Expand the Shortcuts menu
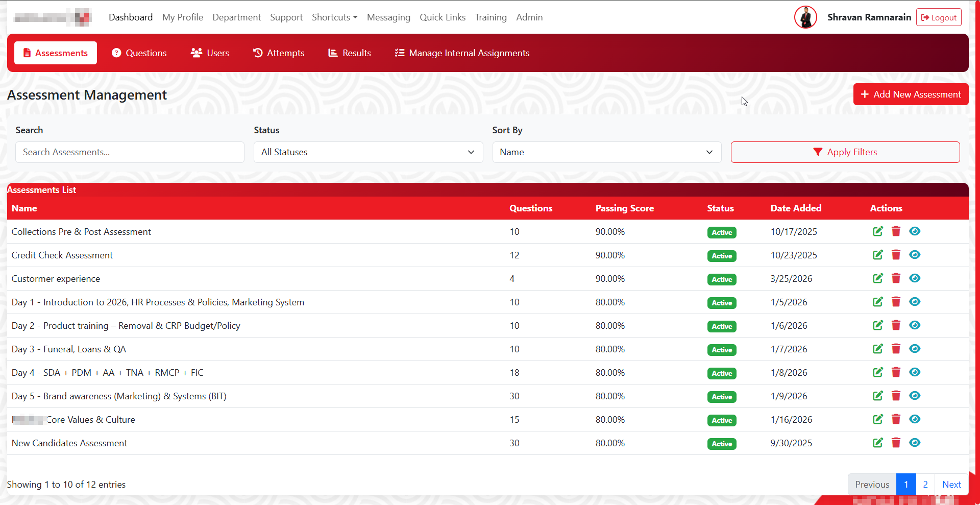This screenshot has width=980, height=505. 334,17
